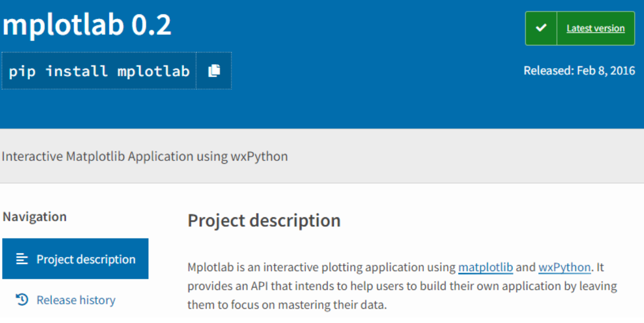Viewport: 644px width, 323px height.
Task: Click the mplotlab 0.2 page title
Action: (87, 25)
